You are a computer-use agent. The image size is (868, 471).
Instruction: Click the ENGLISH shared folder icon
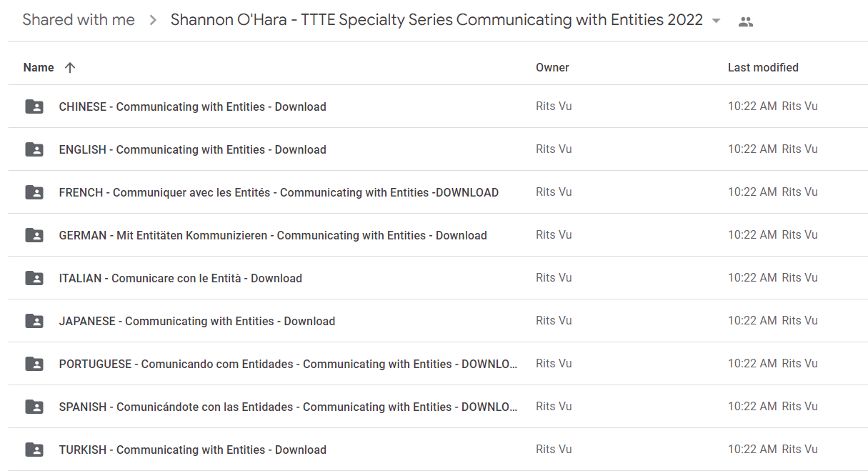34,149
